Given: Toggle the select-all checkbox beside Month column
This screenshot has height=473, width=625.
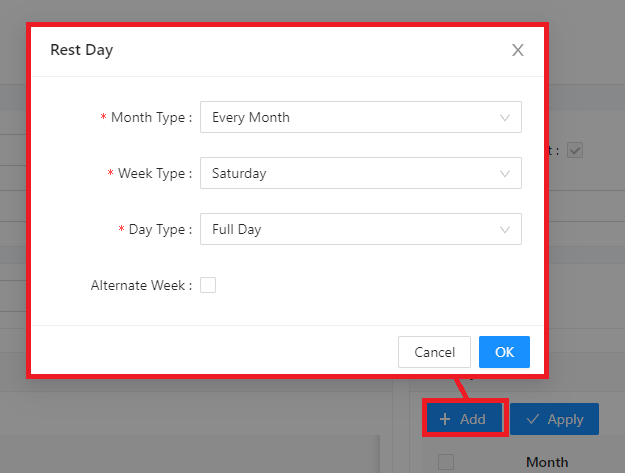Looking at the screenshot, I should 446,462.
